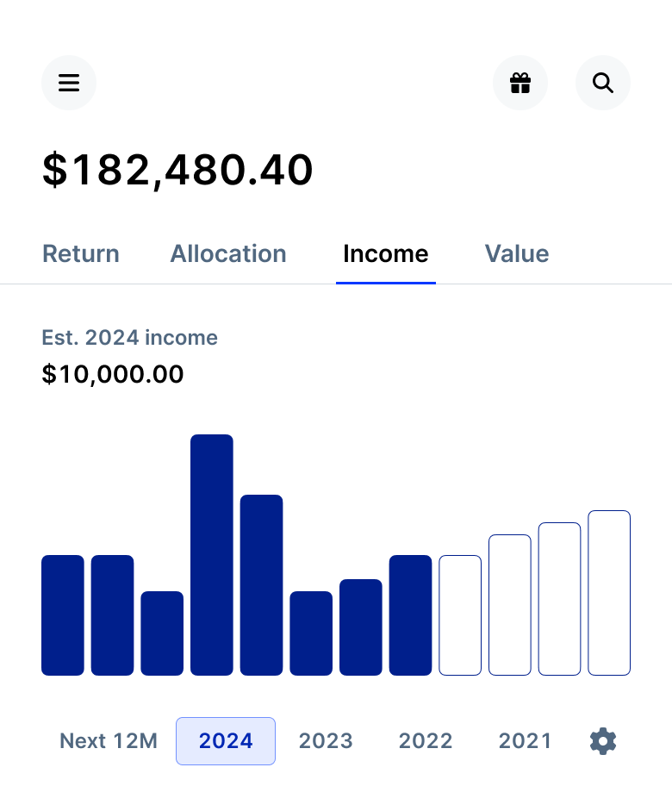Select the Income tab

click(385, 254)
